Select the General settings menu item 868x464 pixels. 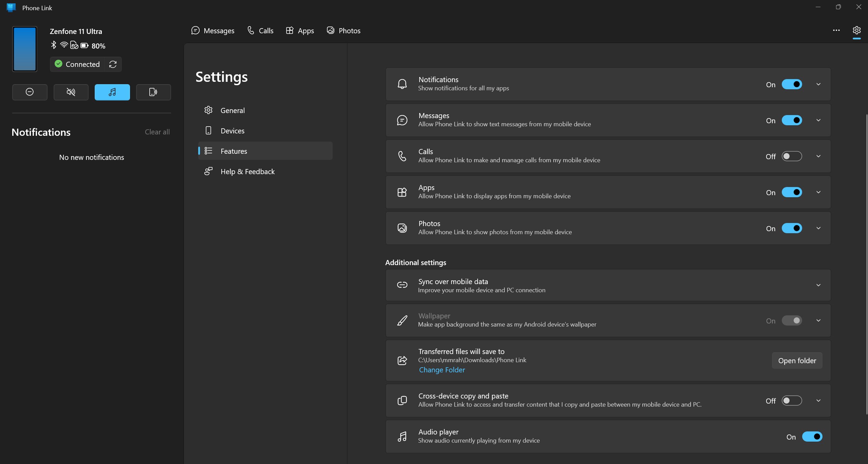233,110
